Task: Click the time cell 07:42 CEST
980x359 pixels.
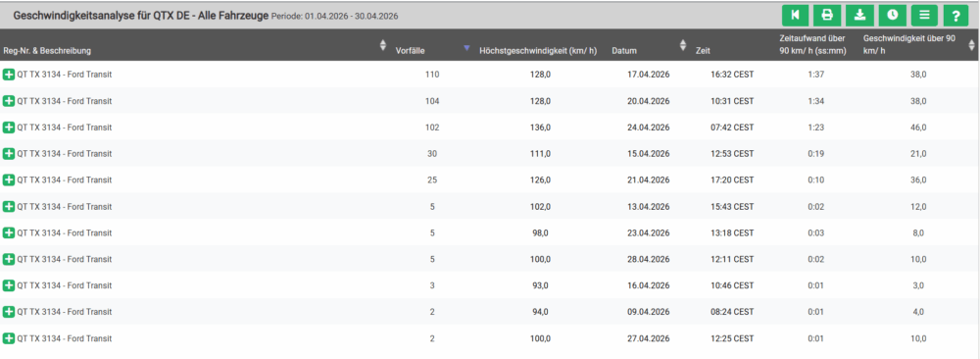Action: (732, 127)
